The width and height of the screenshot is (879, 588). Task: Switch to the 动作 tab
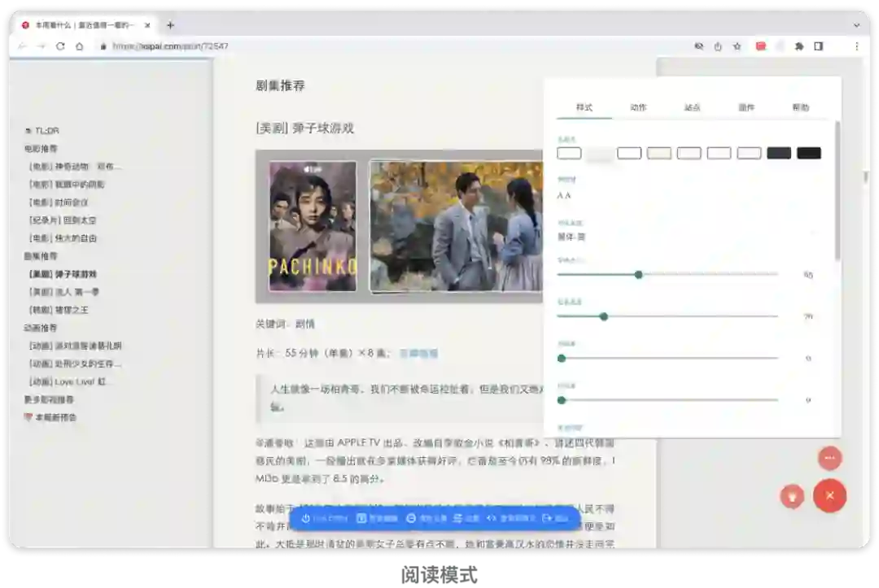pos(638,107)
